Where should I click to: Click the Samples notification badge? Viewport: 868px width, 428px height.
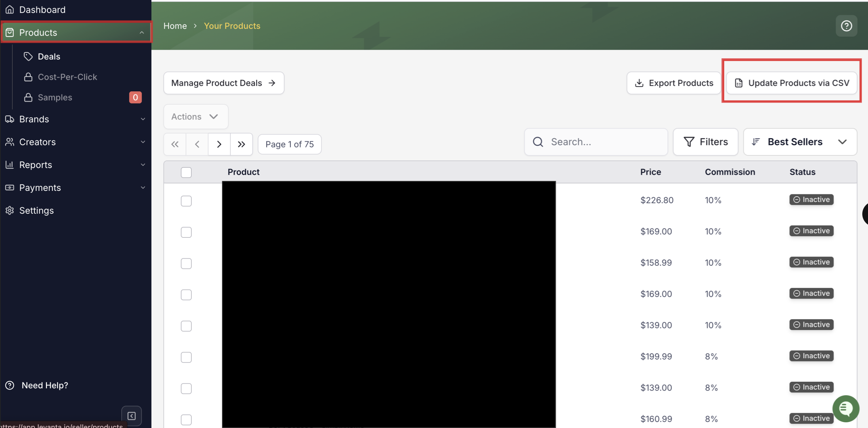point(135,97)
